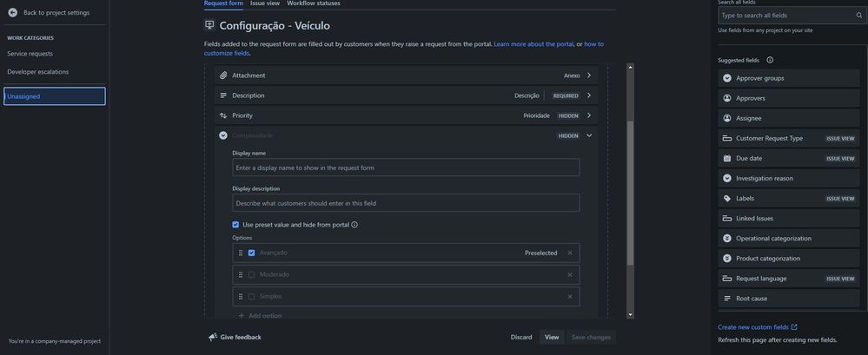
Task: Click the search magnifier icon in fields panel
Action: 859,16
